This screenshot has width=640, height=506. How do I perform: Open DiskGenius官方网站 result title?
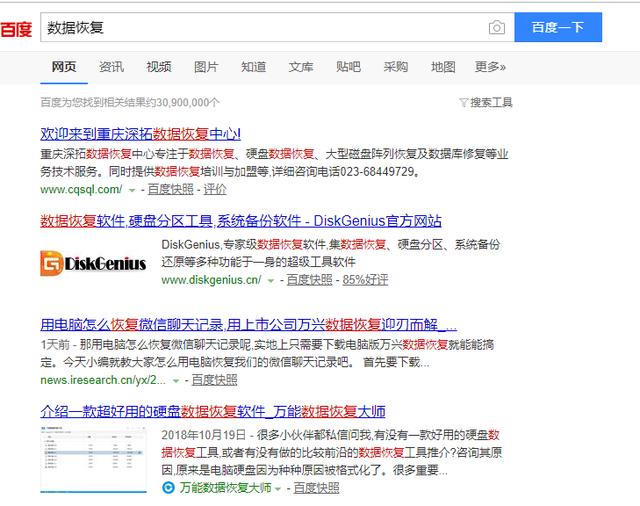click(x=241, y=221)
